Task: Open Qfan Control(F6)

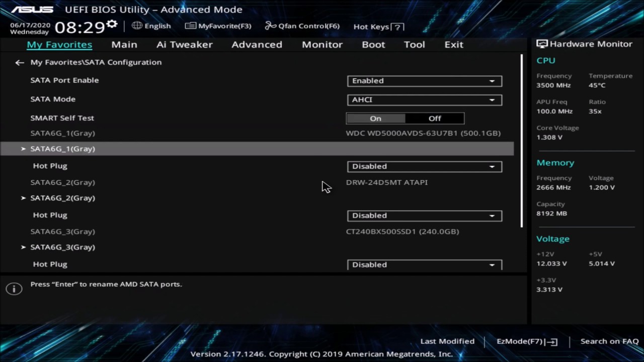Action: pyautogui.click(x=302, y=26)
